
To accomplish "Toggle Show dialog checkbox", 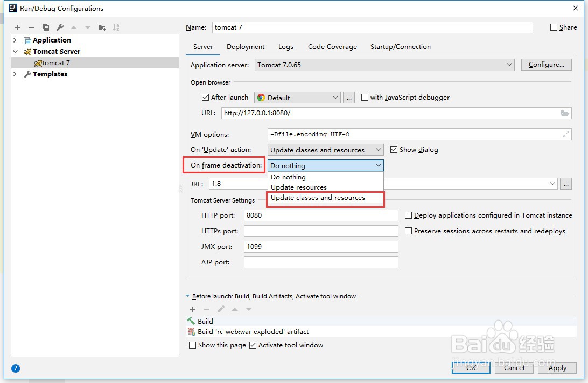I will tap(394, 150).
